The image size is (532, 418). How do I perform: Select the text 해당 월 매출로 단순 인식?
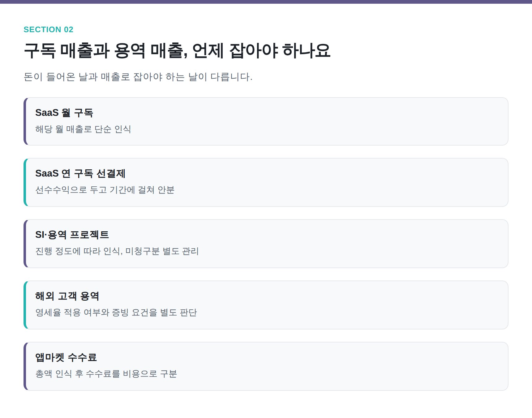coord(83,129)
